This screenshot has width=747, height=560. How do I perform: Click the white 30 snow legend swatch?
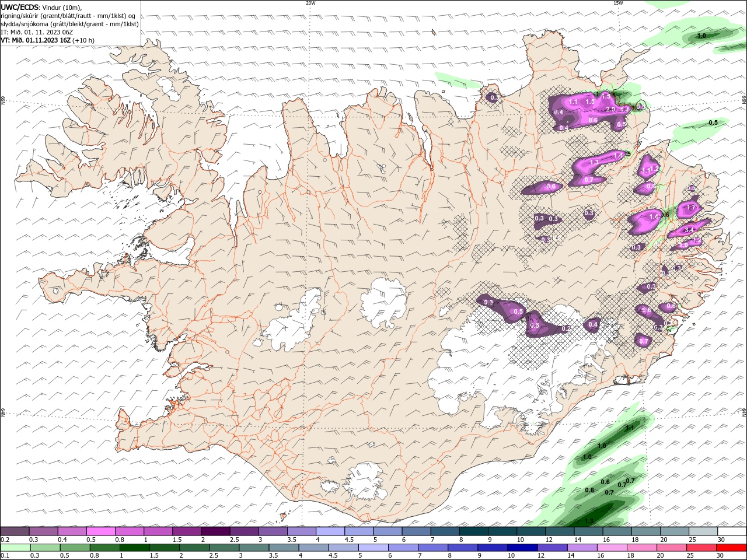(x=732, y=531)
